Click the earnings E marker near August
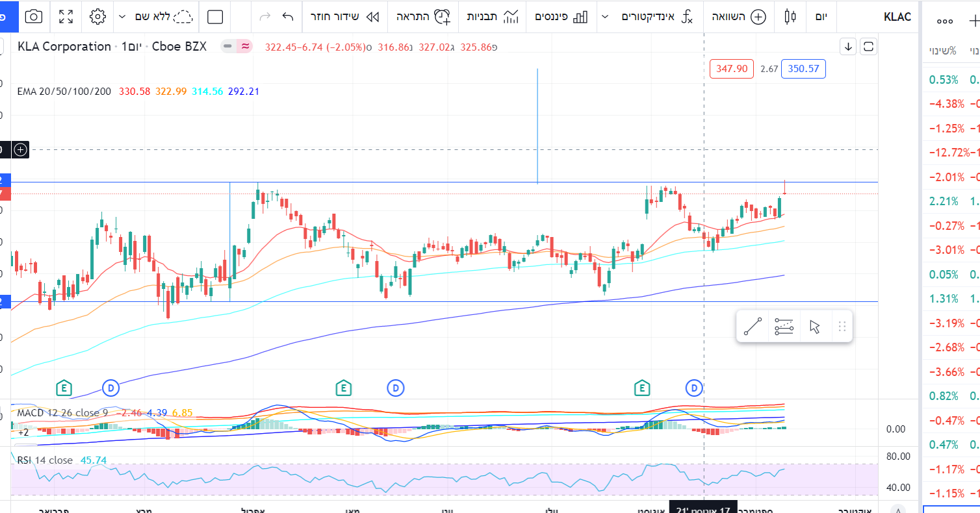The width and height of the screenshot is (980, 513). pos(642,388)
